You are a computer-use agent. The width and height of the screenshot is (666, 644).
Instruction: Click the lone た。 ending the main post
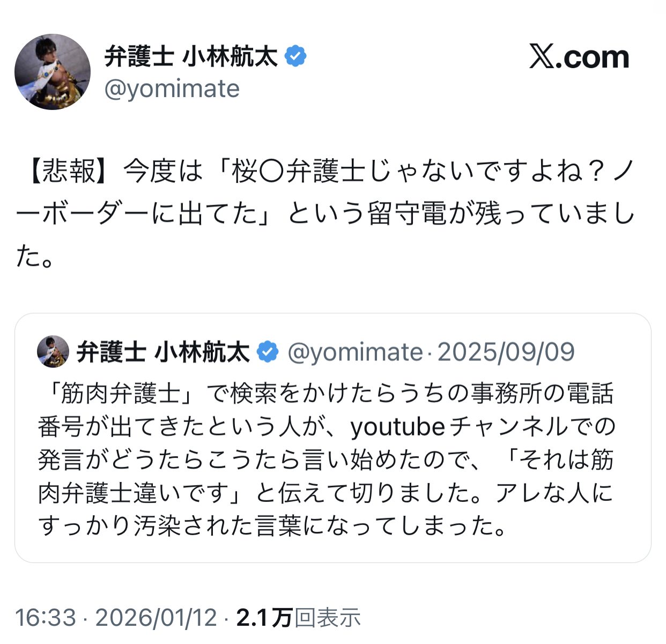click(x=35, y=256)
